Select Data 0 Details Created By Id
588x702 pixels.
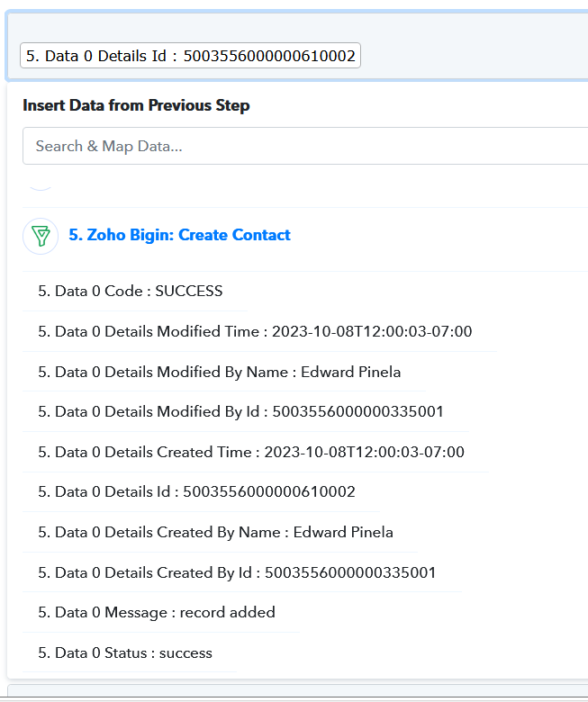[237, 572]
